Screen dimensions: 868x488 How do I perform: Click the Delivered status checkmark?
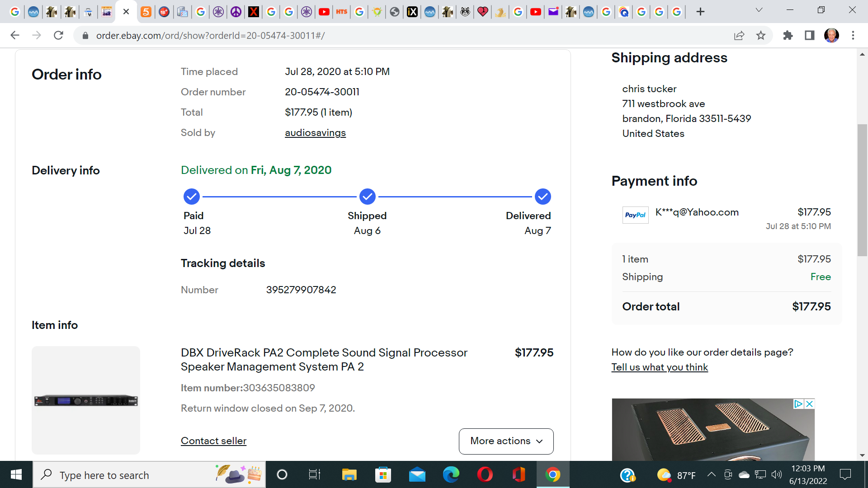coord(542,197)
